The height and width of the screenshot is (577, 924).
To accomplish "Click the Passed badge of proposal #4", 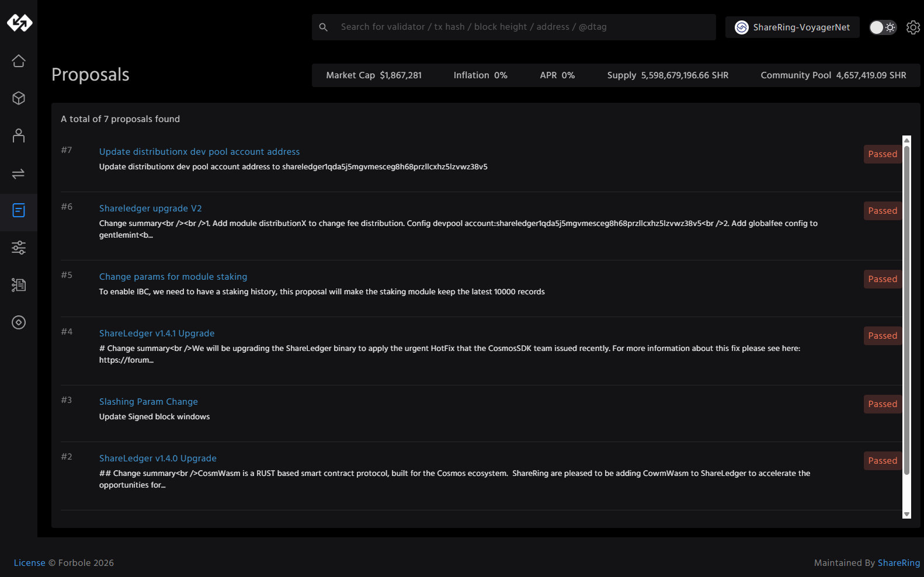I will point(883,336).
